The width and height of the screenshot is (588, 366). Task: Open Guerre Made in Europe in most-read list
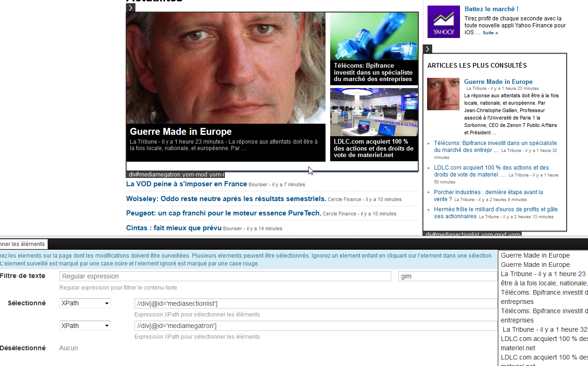point(499,82)
